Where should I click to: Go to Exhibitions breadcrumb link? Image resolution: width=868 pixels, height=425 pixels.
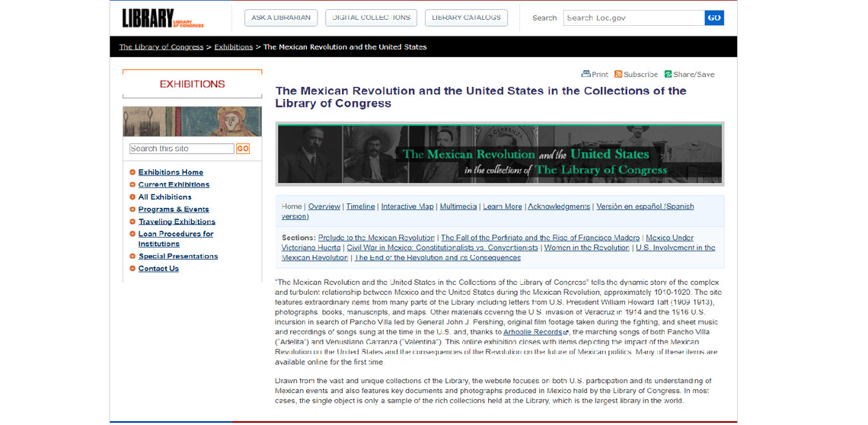tap(234, 47)
